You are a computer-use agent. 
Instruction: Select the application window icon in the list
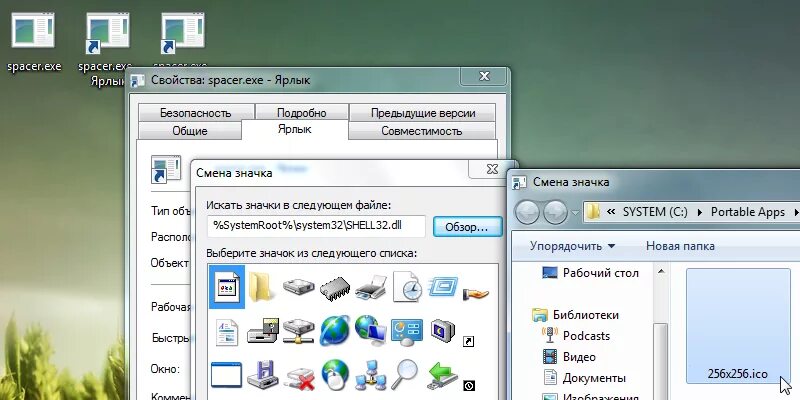227,287
